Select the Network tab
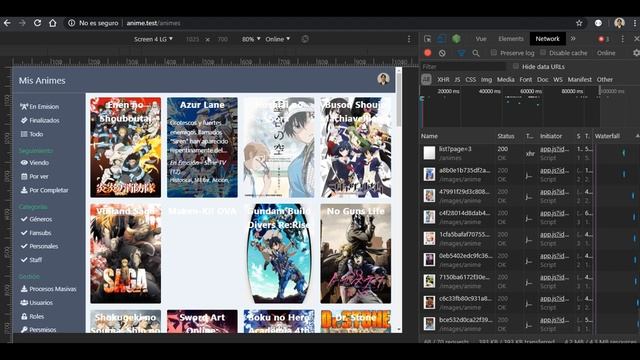 (x=547, y=39)
